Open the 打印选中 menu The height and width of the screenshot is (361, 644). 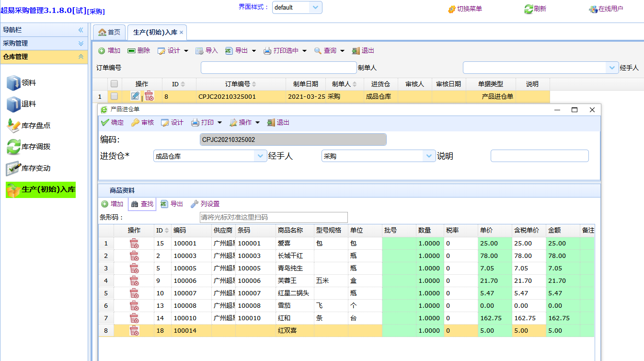coord(285,51)
